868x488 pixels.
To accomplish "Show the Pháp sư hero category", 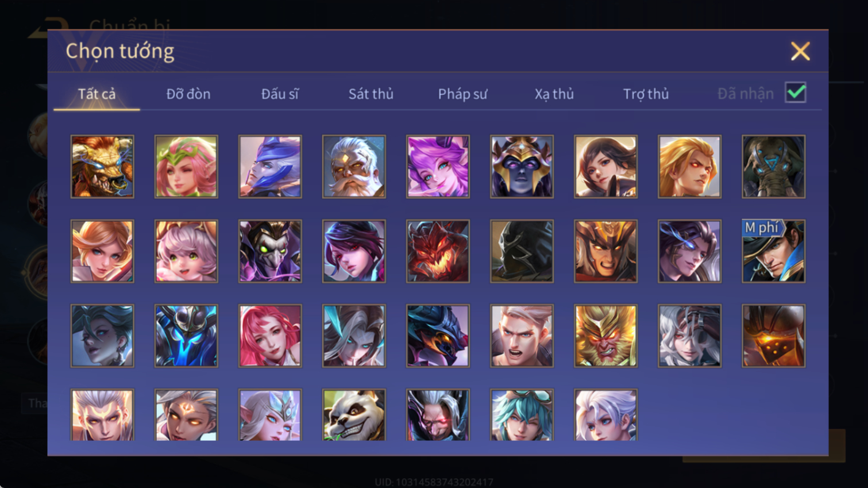I will point(462,94).
